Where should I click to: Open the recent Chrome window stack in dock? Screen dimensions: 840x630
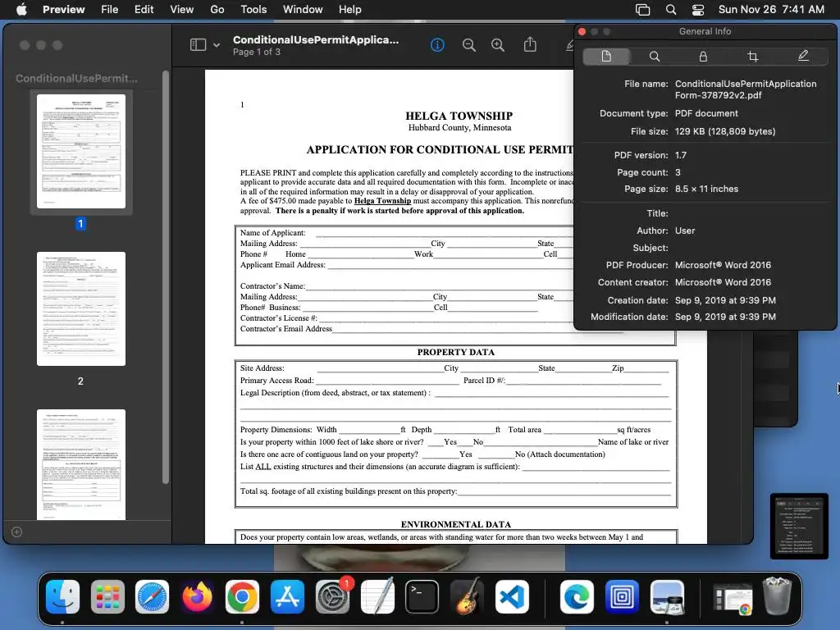tap(733, 598)
